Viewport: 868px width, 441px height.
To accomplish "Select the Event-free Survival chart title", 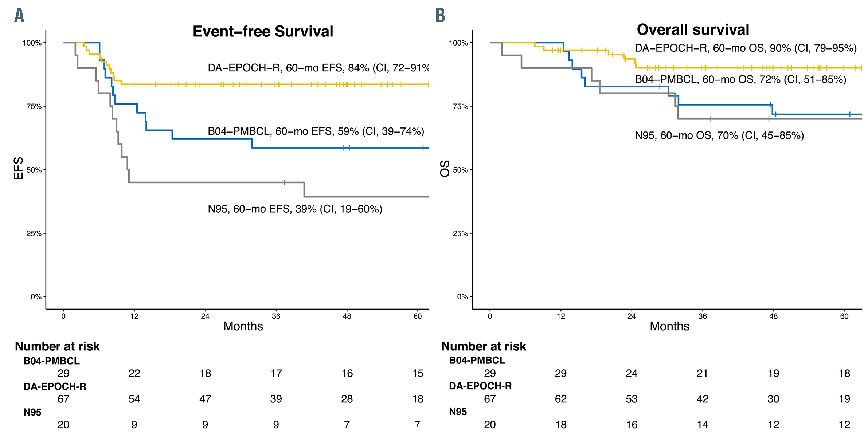I will [x=263, y=32].
